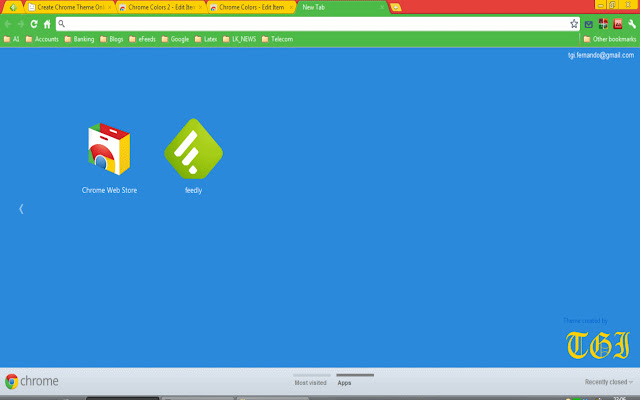
Task: Launch the feedly app
Action: (193, 149)
